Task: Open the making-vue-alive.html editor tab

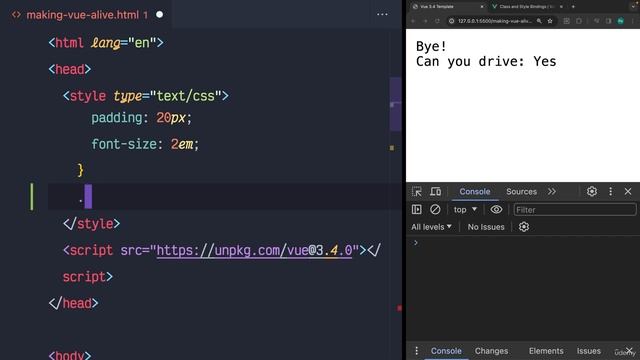Action: click(87, 15)
